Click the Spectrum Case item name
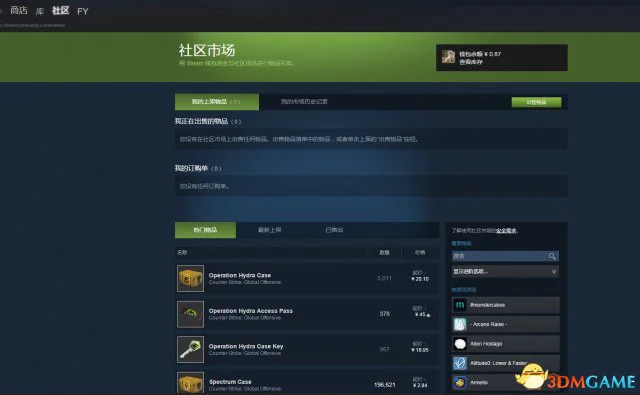The width and height of the screenshot is (640, 395). pyautogui.click(x=230, y=382)
